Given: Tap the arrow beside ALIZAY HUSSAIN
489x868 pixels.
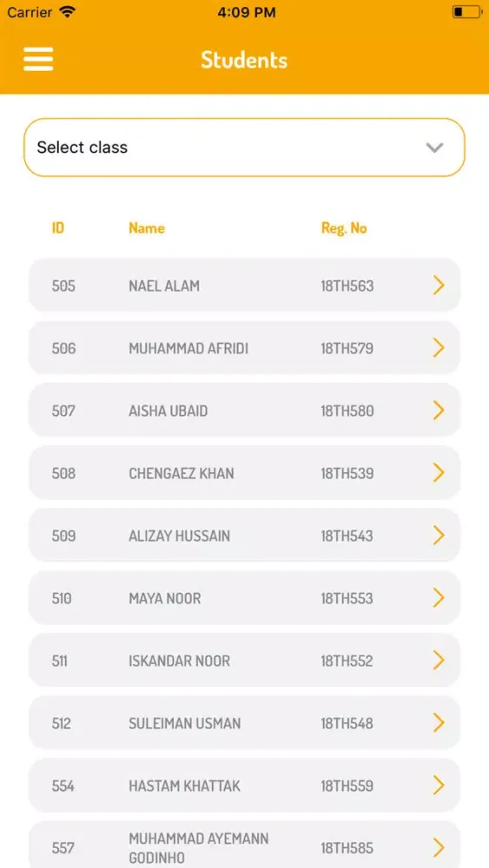Looking at the screenshot, I should point(439,536).
